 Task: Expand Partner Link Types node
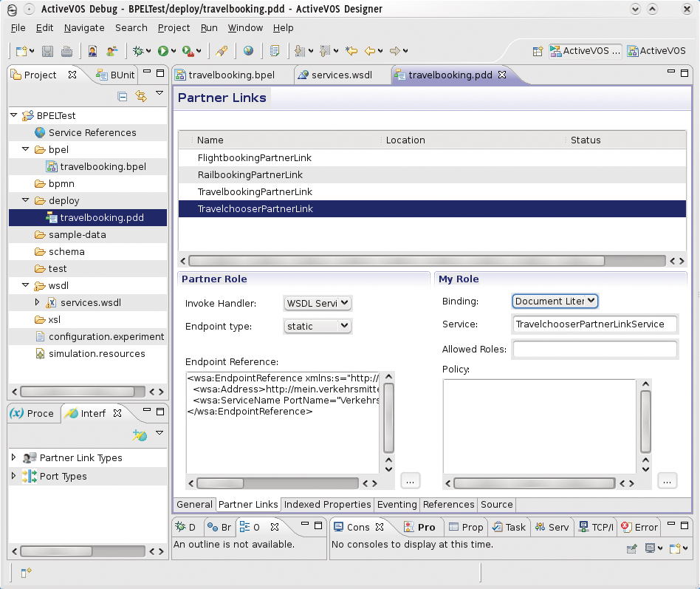pos(13,457)
